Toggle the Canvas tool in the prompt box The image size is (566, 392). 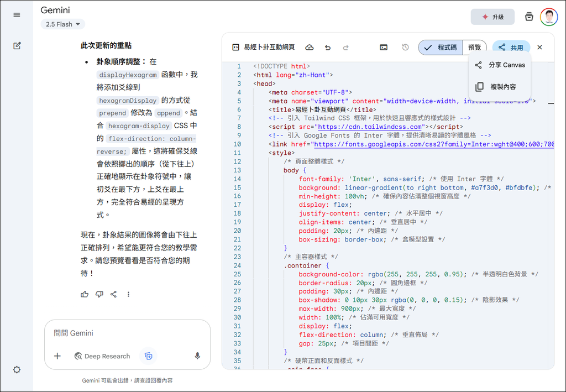pos(148,356)
